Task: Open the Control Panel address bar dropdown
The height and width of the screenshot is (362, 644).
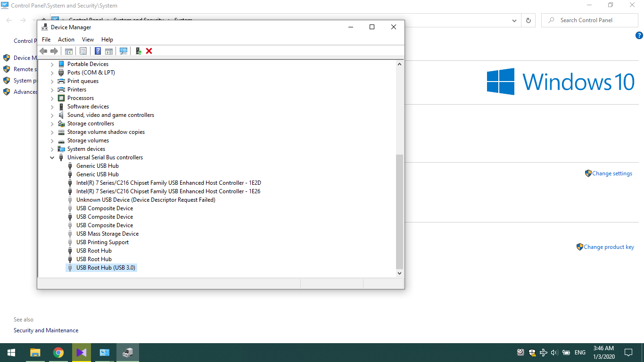Action: (514, 20)
